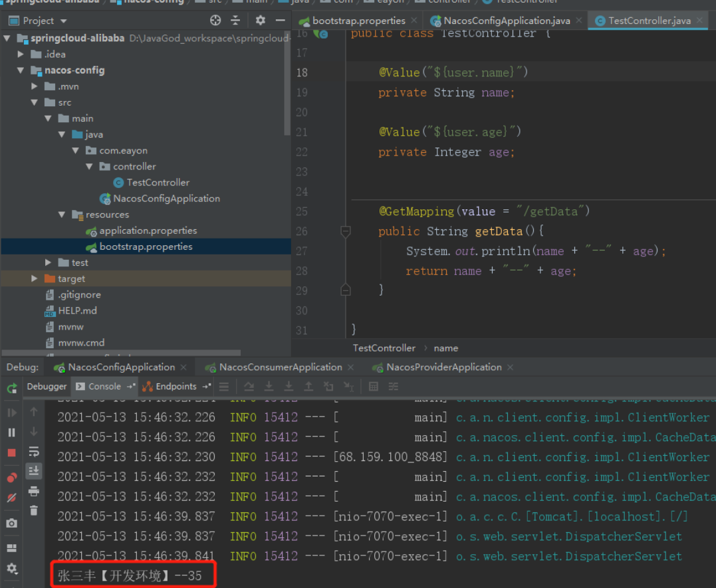Viewport: 716px width, 588px height.
Task: Click Project tree vertical scrollbar
Action: pyautogui.click(x=287, y=84)
